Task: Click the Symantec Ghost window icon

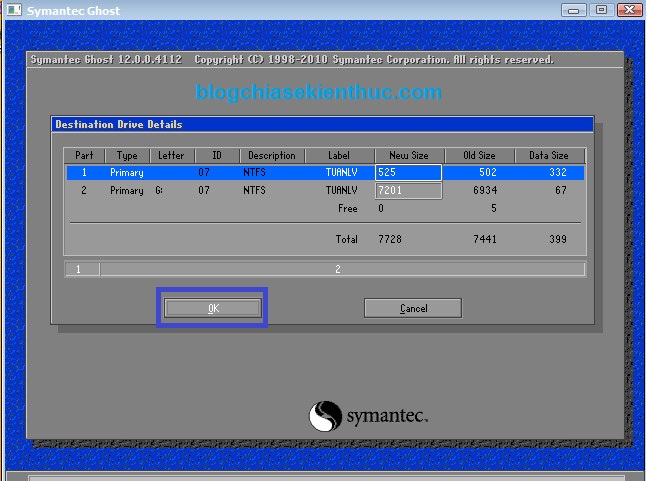Action: pos(14,9)
